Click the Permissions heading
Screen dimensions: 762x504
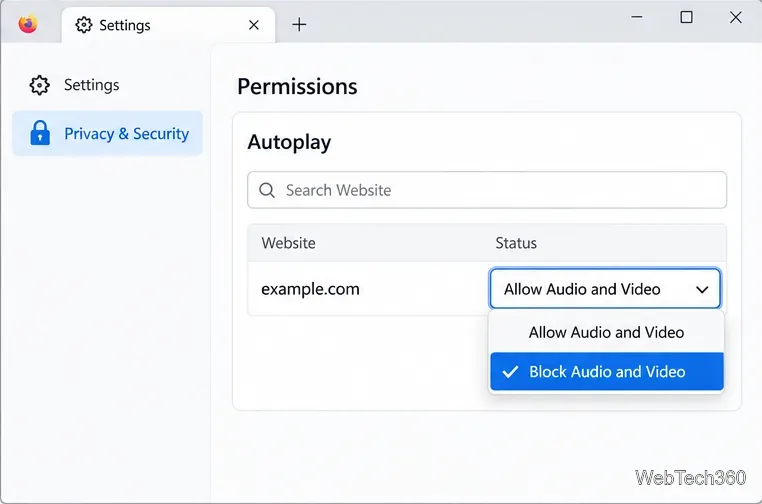click(297, 87)
